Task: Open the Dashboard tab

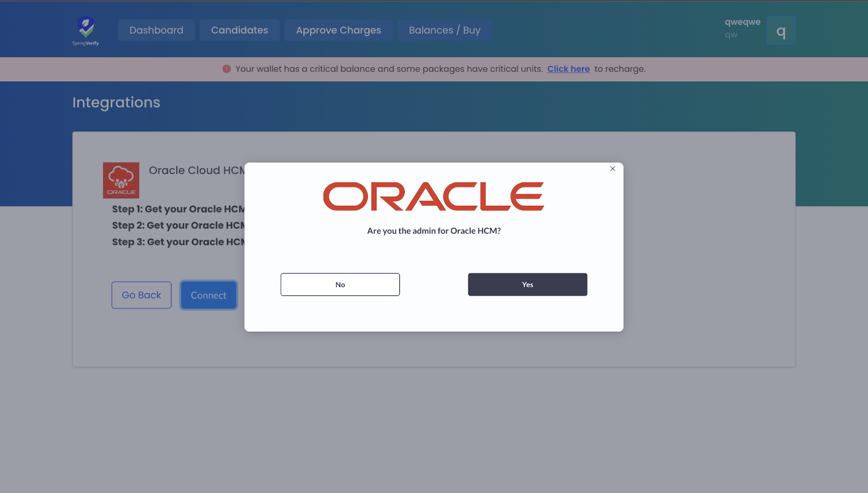Action: pyautogui.click(x=156, y=30)
